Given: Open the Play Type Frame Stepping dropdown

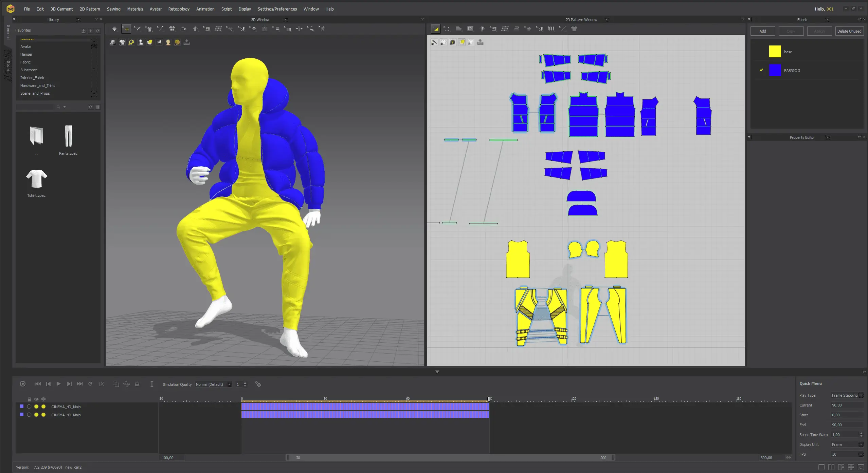Looking at the screenshot, I should [x=847, y=395].
